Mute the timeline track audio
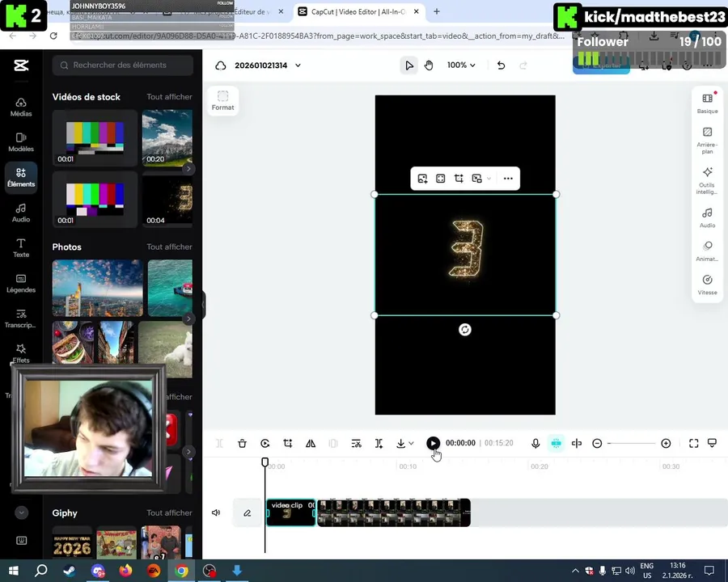The width and height of the screenshot is (728, 582). click(x=216, y=512)
